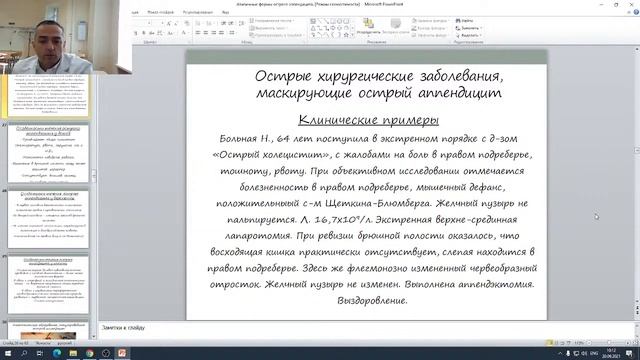The width and height of the screenshot is (640, 360).
Task: Open taskbar search
Action: click(24, 353)
